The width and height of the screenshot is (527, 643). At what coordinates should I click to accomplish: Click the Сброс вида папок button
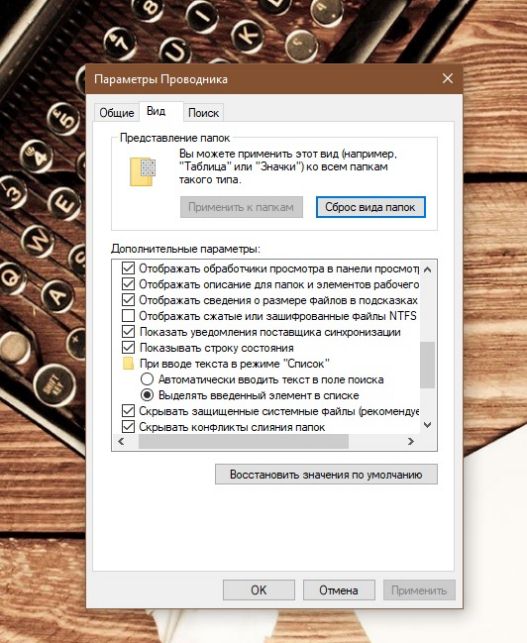click(370, 207)
